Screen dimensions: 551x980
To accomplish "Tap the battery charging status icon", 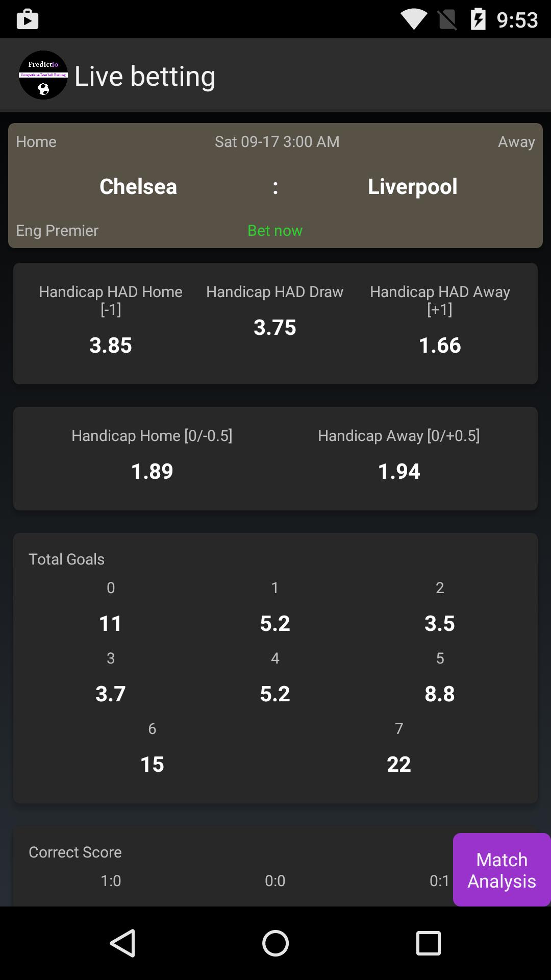I will 479,19.
